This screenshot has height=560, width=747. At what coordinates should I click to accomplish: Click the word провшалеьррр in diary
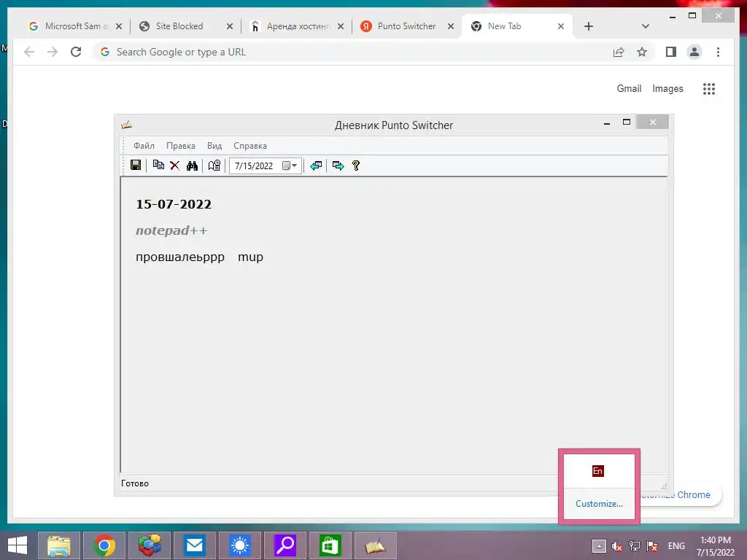180,257
